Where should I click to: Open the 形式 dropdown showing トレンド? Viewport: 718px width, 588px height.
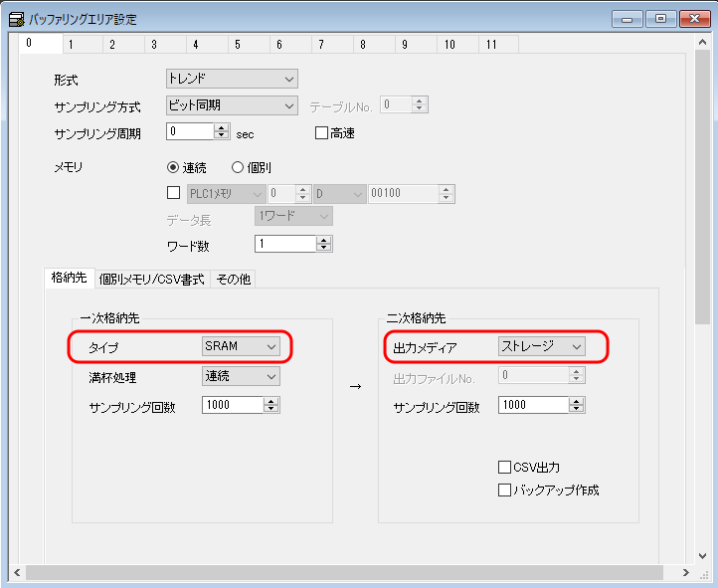point(231,79)
